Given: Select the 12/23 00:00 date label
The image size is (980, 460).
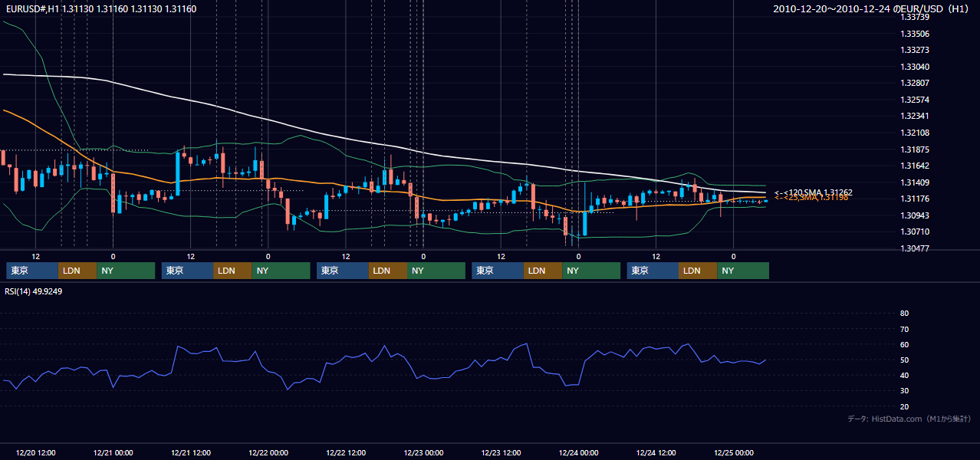Looking at the screenshot, I should click(423, 452).
